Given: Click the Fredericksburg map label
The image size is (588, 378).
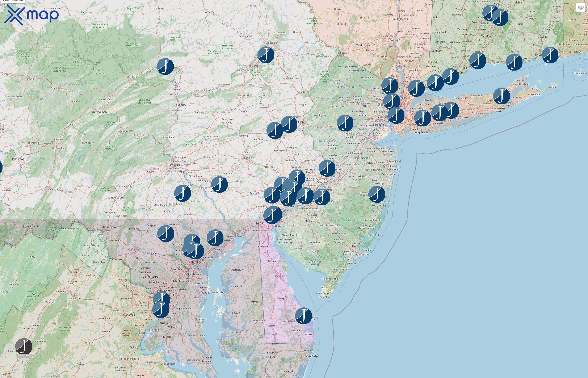Looking at the screenshot, I should click(130, 359).
